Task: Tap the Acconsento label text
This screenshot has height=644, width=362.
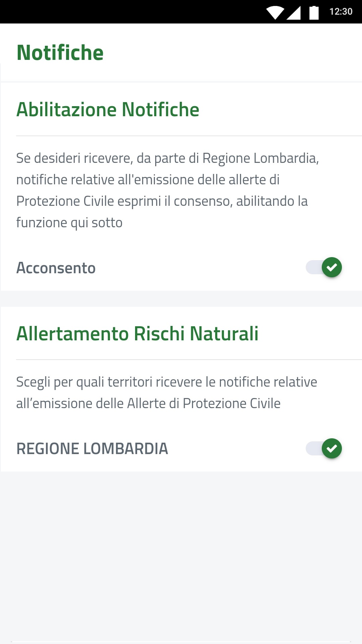Action: [x=56, y=268]
